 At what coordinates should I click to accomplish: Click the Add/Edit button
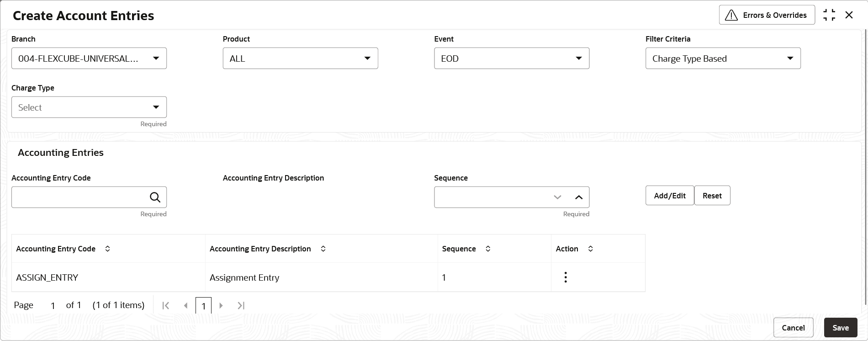pos(669,196)
